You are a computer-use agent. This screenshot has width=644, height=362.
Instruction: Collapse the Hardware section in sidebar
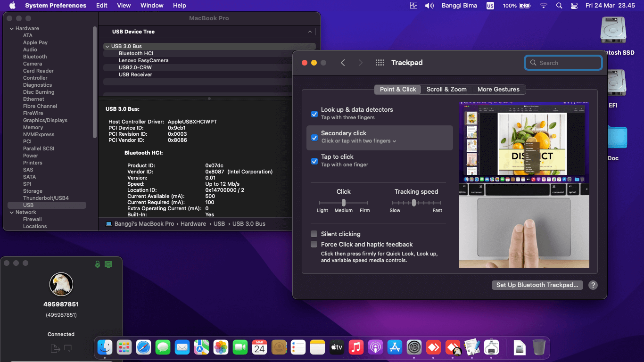(11, 28)
